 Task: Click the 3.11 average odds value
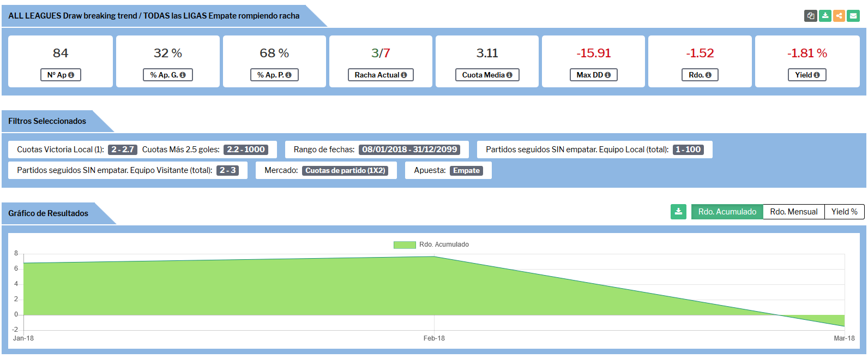(x=487, y=53)
